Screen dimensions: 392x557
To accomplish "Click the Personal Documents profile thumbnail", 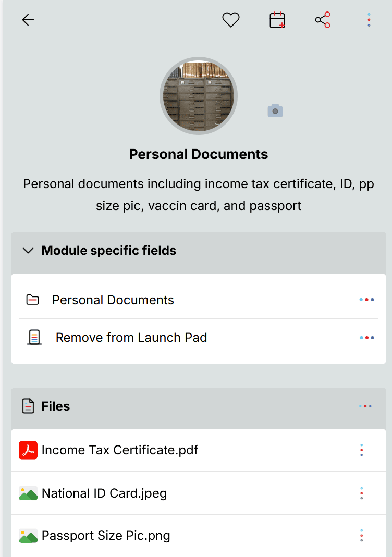I will point(199,96).
